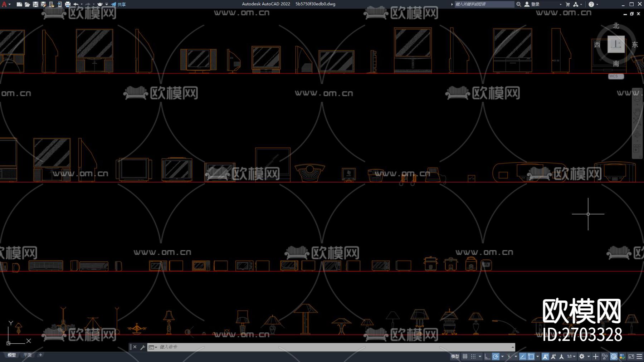Expand the workspace switching dropdown arrow
This screenshot has height=362, width=644.
[x=589, y=356]
